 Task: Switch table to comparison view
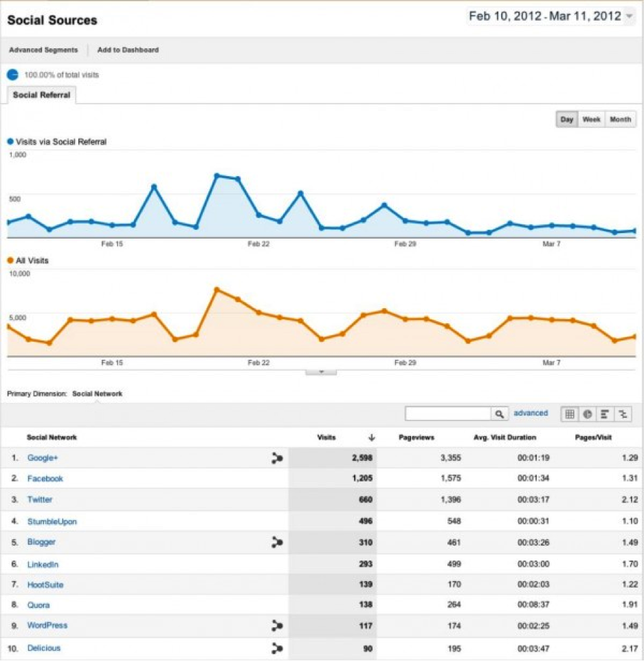623,413
